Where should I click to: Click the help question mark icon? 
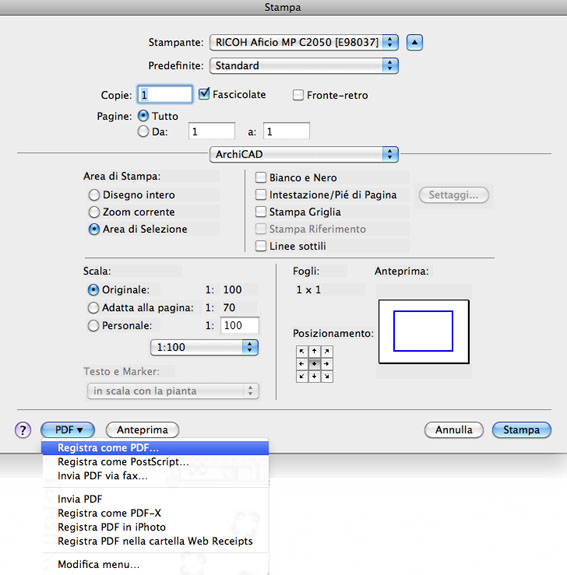[x=23, y=430]
